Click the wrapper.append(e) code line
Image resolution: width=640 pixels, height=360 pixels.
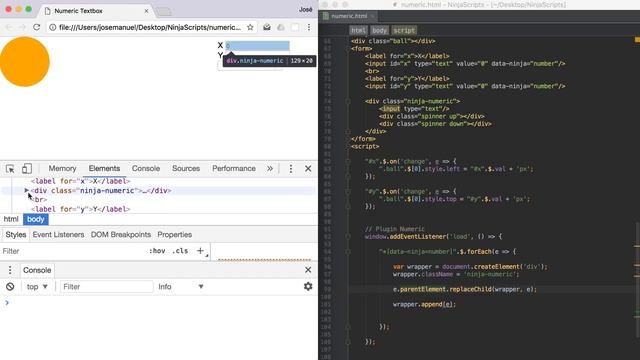(x=424, y=304)
